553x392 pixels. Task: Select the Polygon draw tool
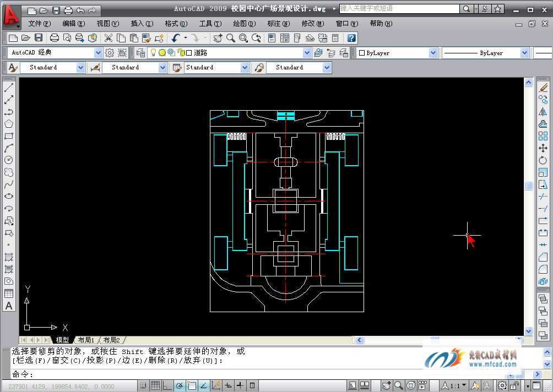coord(9,124)
